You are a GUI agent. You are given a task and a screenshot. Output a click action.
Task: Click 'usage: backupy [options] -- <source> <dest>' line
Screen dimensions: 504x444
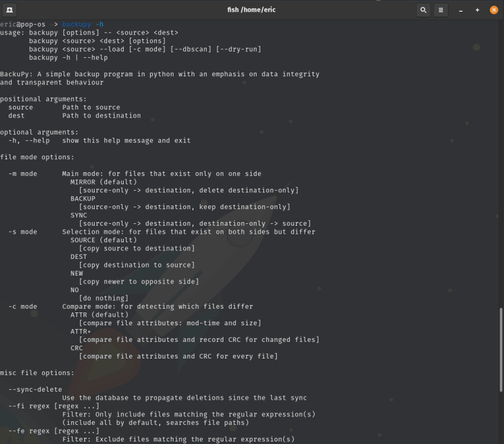(89, 33)
